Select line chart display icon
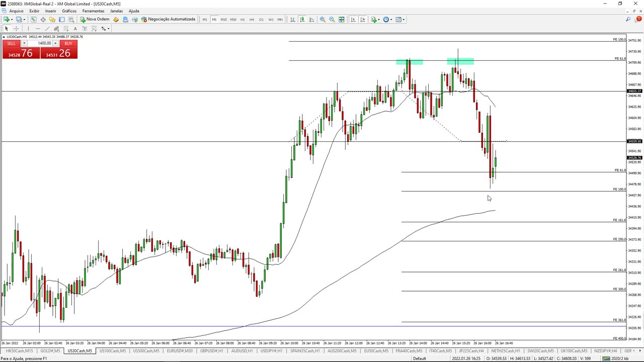The image size is (644, 362). pyautogui.click(x=311, y=20)
